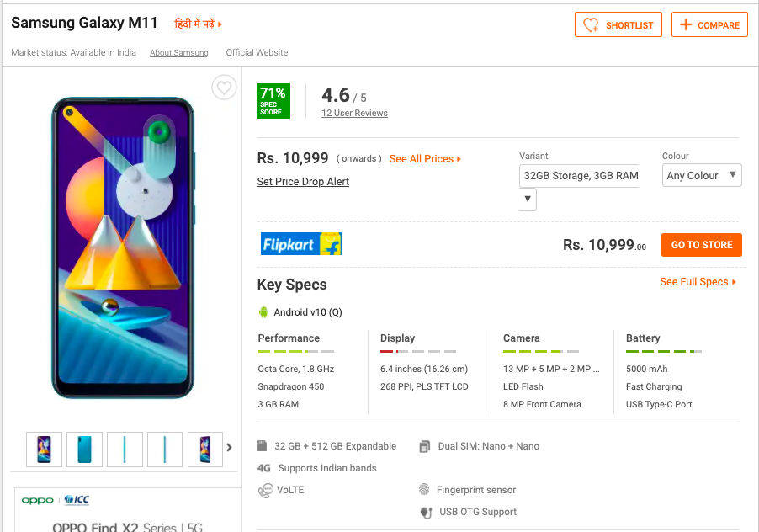Click the green 71% spec score badge
This screenshot has height=532, width=759.
273,101
